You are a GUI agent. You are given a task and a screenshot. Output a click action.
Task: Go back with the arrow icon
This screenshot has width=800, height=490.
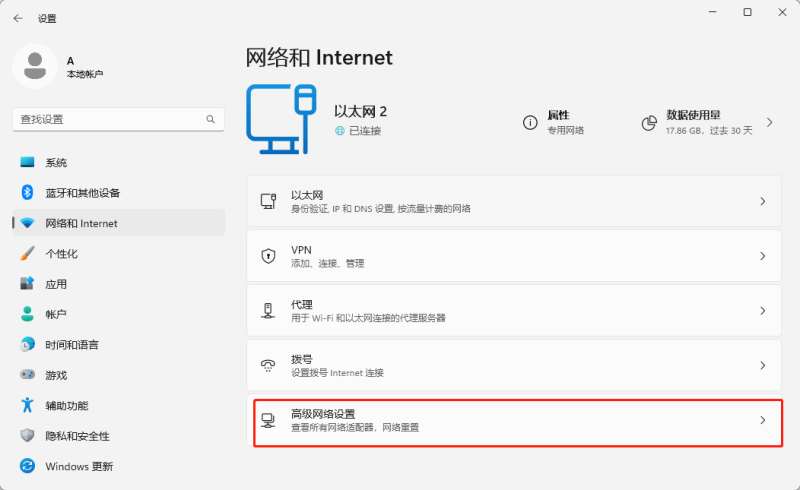coord(18,18)
